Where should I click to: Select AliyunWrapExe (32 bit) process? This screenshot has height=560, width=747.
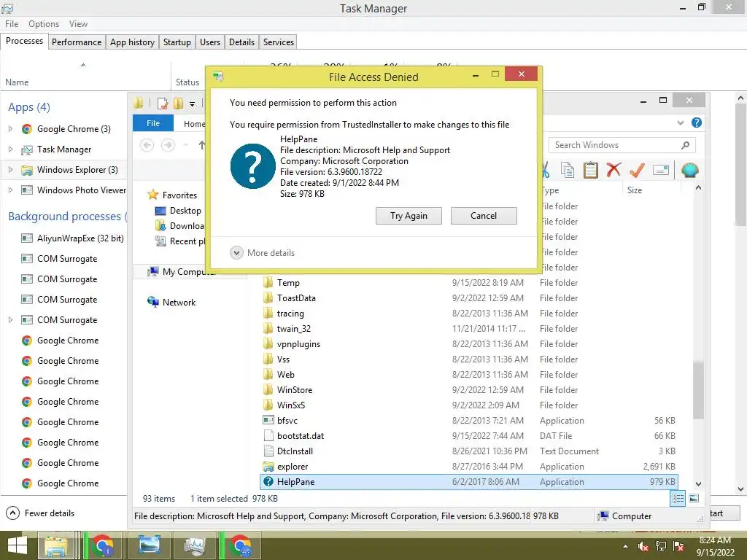pyautogui.click(x=72, y=238)
